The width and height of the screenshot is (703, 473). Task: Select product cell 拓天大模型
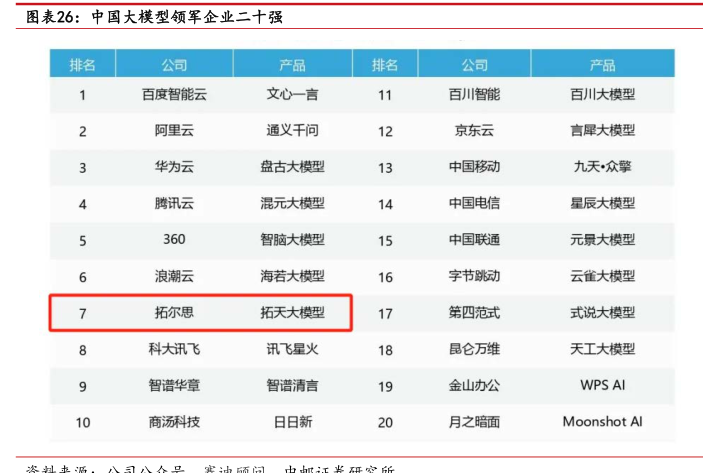click(292, 312)
